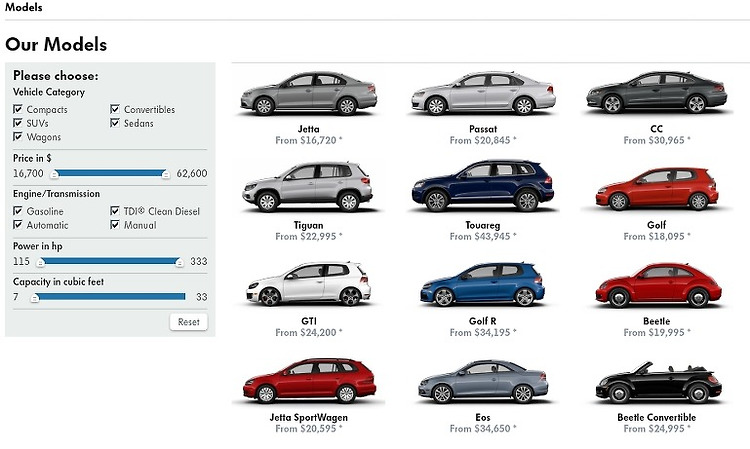Open the gray Jetta car image

tap(309, 93)
